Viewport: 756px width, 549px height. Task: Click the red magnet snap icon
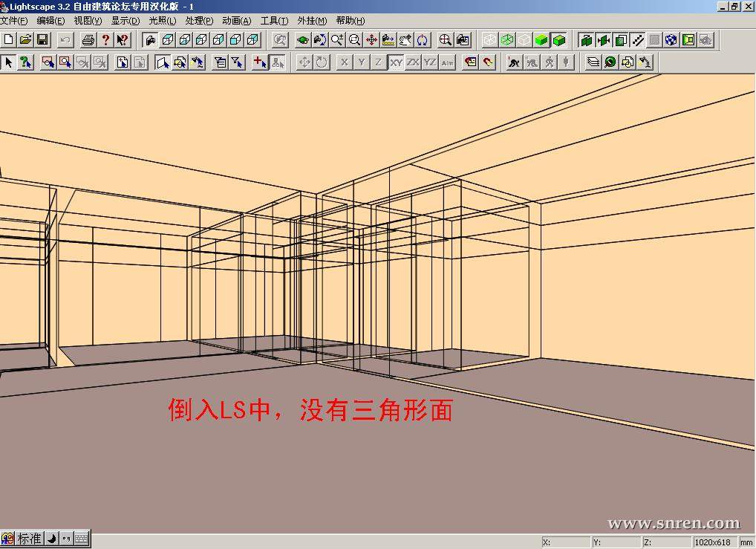[x=488, y=62]
